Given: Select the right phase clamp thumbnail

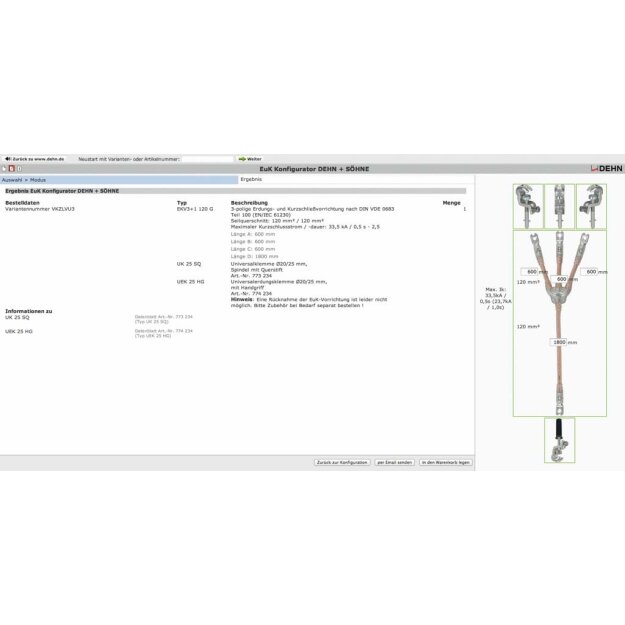Looking at the screenshot, I should coord(591,206).
